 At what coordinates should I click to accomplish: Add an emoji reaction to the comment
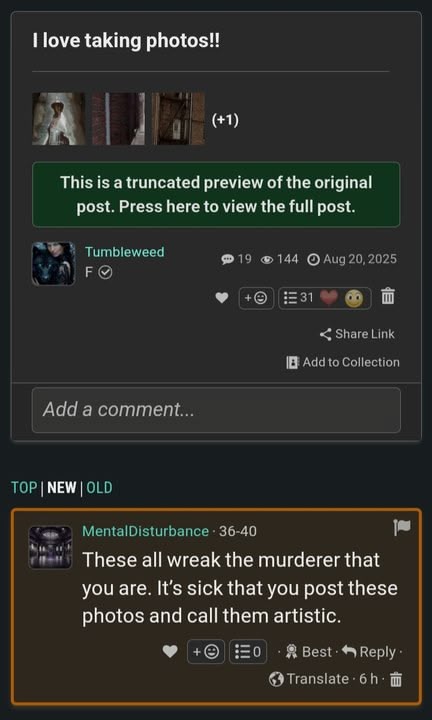point(206,652)
